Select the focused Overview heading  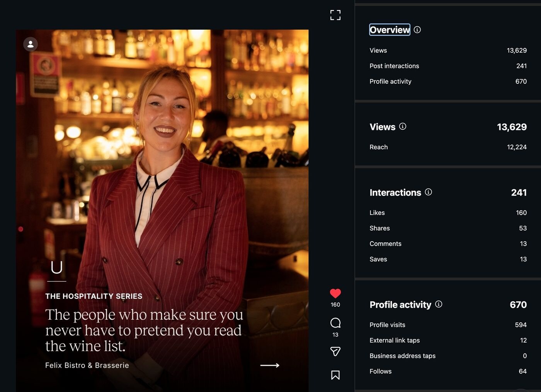coord(390,30)
